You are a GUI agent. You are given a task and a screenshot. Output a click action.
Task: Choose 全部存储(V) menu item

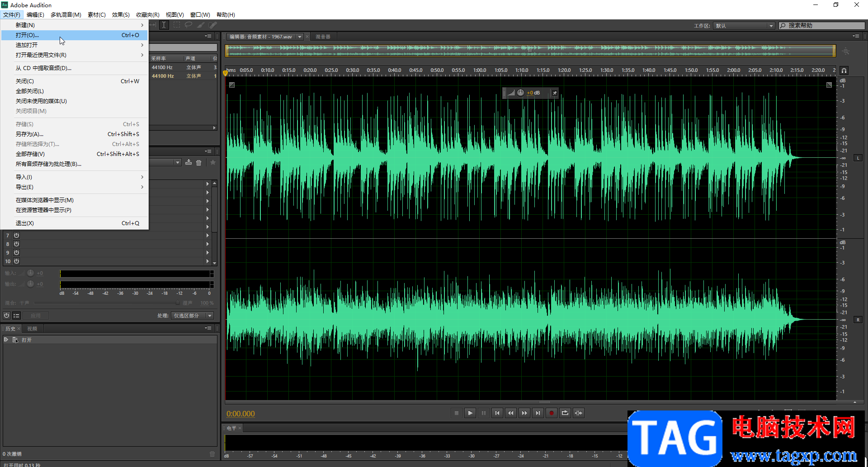(75, 154)
